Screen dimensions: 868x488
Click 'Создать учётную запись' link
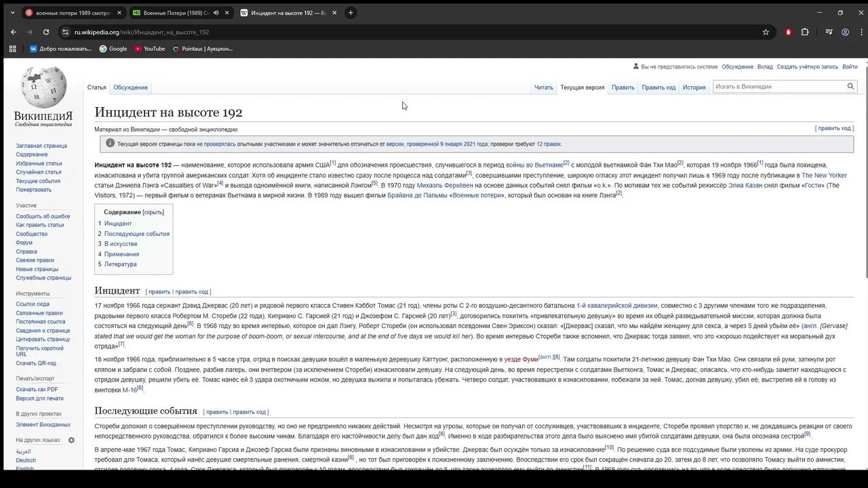808,66
